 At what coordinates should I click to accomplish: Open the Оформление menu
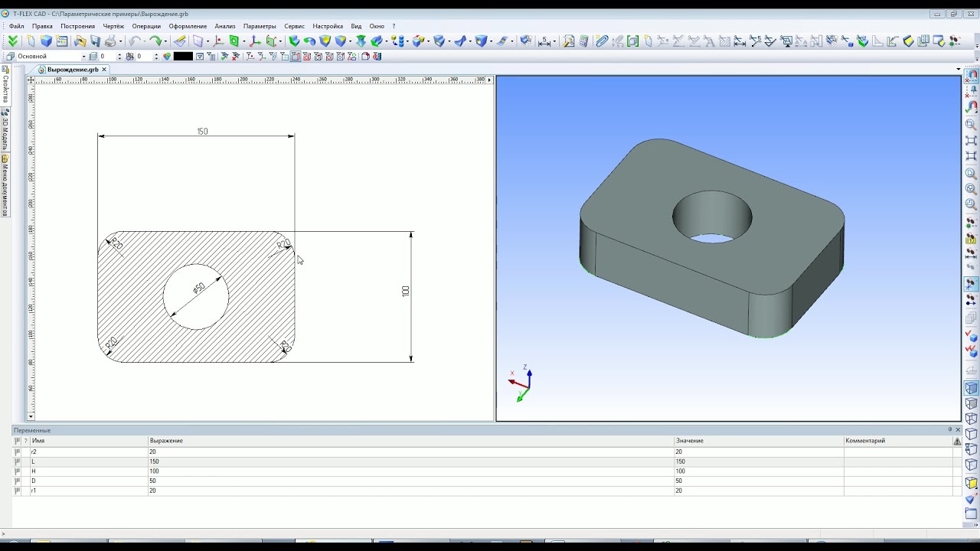(x=188, y=26)
